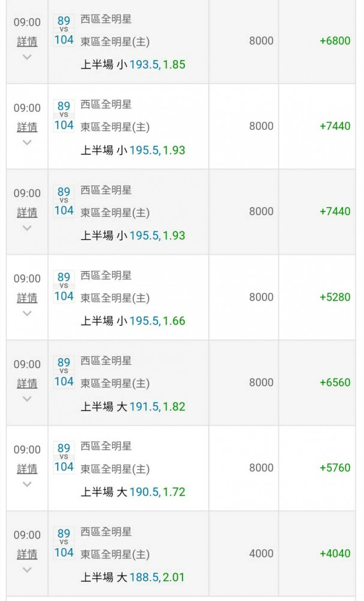Expand chevron in the 1.66 odds row
Image resolution: width=364 pixels, height=601 pixels.
tap(27, 314)
